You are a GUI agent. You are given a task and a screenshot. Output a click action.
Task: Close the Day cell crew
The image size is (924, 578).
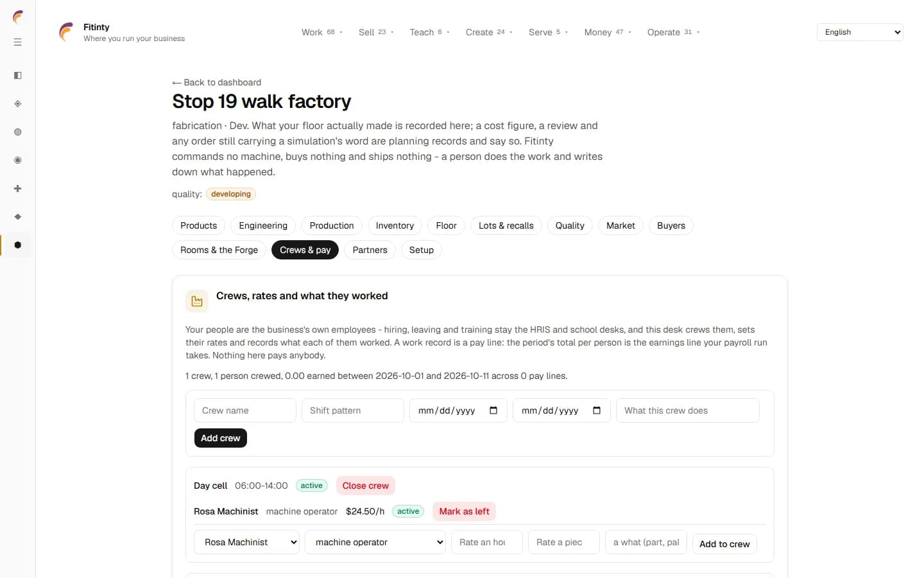(366, 486)
